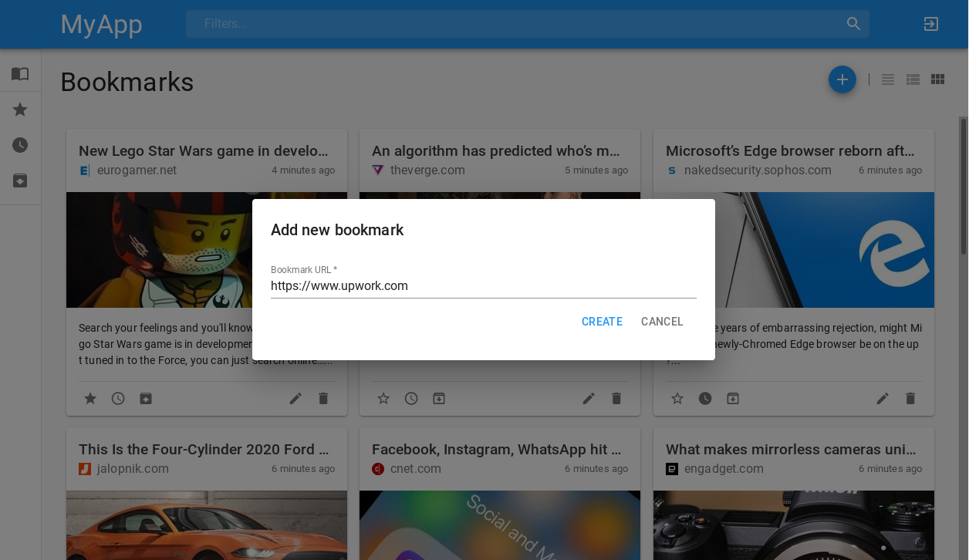The width and height of the screenshot is (969, 560).
Task: Open all bookmarks book icon in sidebar
Action: tap(20, 73)
